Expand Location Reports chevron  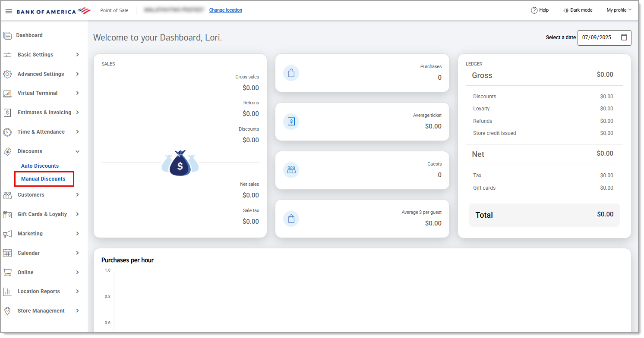pyautogui.click(x=77, y=291)
